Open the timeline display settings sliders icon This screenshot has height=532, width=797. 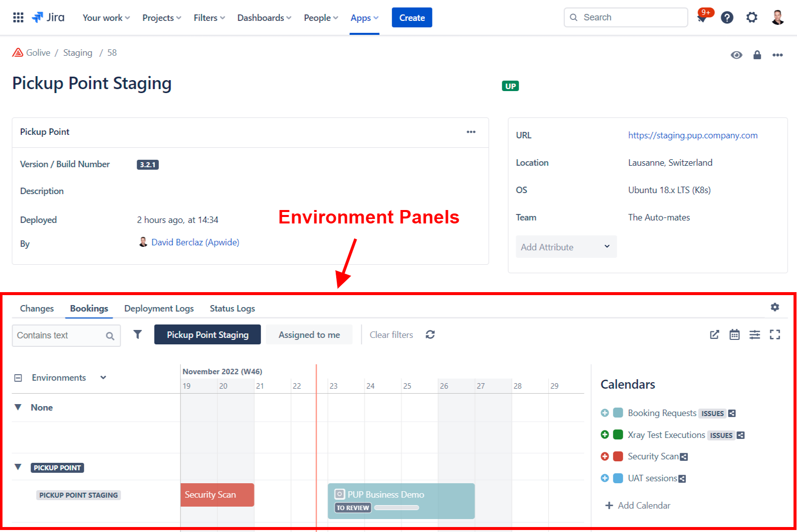(x=755, y=334)
